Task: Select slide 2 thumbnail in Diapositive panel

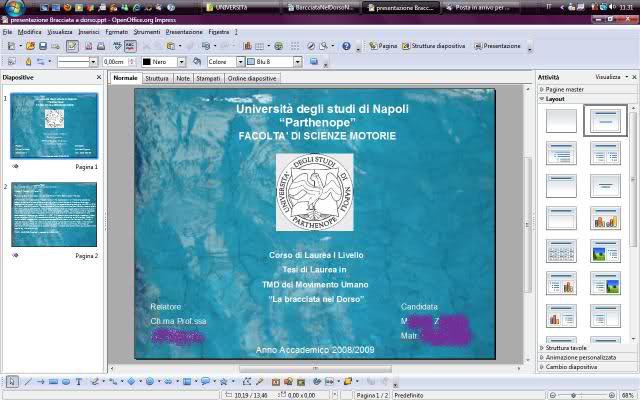Action: [54, 214]
